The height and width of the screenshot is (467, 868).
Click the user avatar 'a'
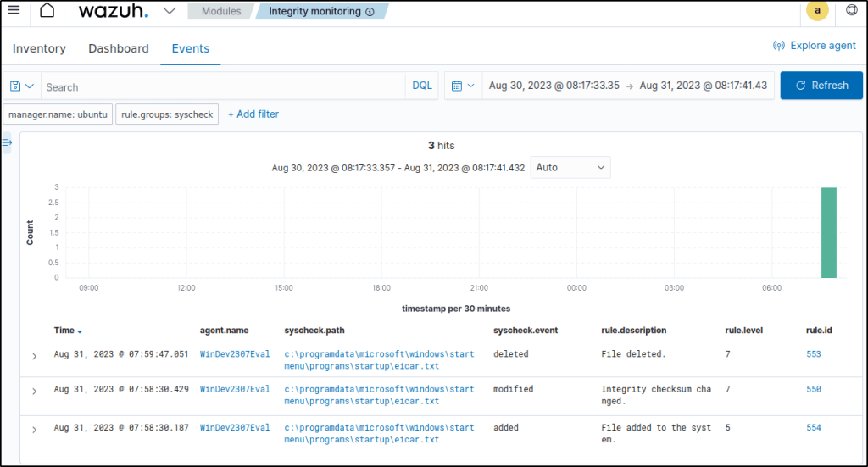[x=817, y=11]
